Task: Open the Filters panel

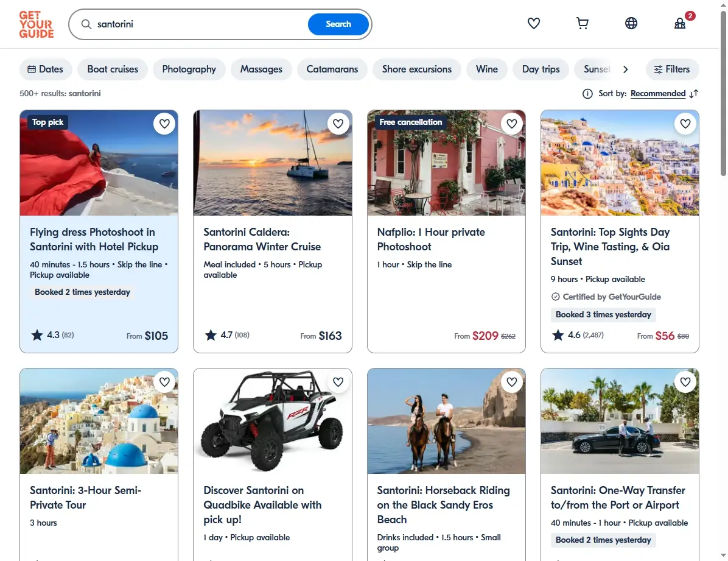Action: [672, 69]
